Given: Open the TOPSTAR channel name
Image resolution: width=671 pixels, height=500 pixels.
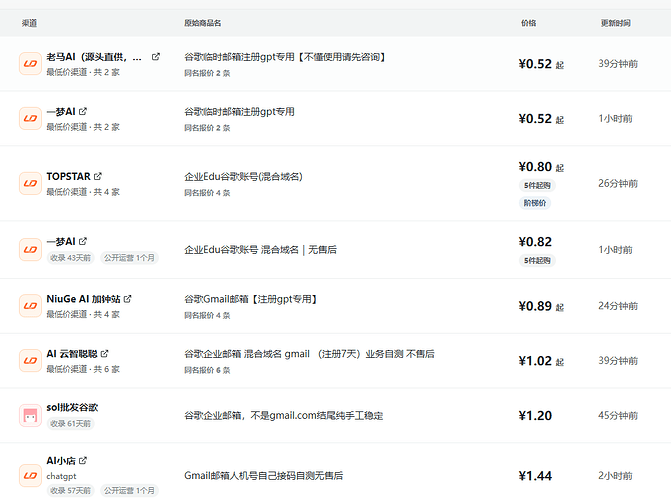Looking at the screenshot, I should click(68, 176).
